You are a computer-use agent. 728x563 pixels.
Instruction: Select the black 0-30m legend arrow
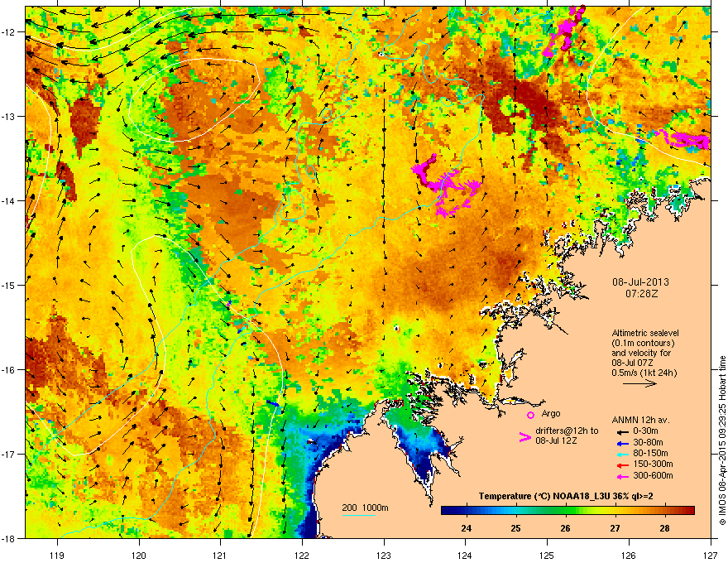pos(621,431)
